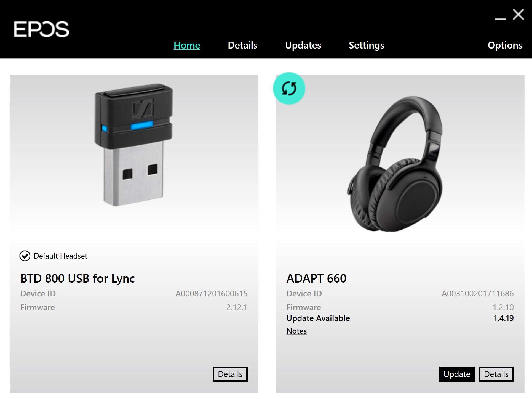
Task: Go to the Settings tab
Action: pos(367,45)
